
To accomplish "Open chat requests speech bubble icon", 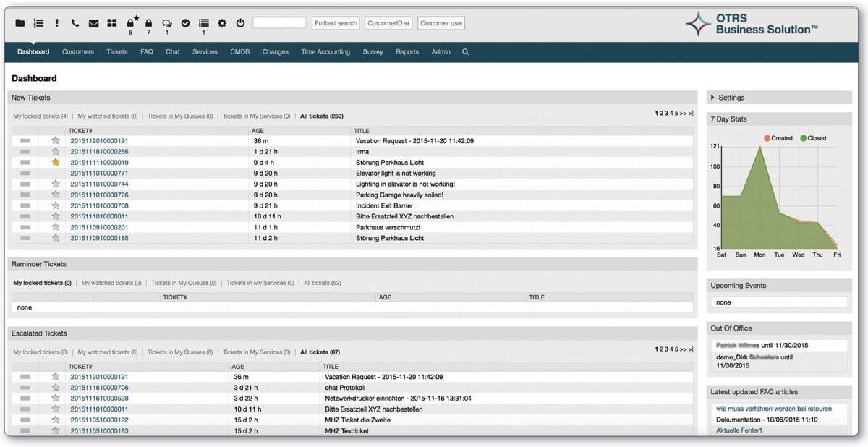I will tap(167, 23).
